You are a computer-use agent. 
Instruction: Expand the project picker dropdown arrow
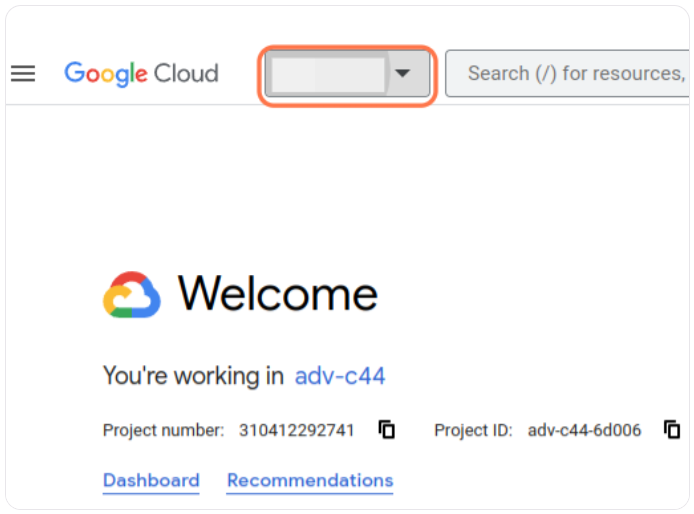tap(403, 74)
